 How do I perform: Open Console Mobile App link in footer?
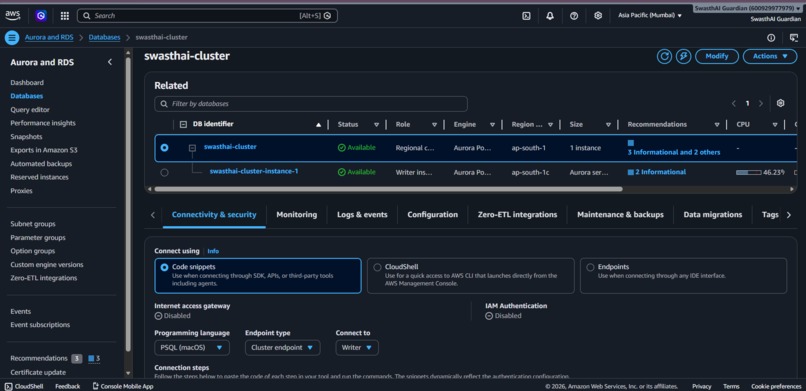click(x=123, y=386)
